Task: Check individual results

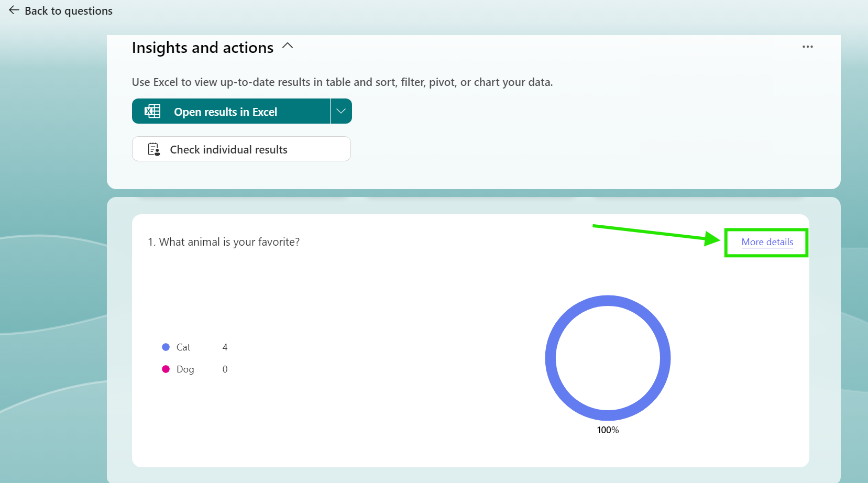Action: point(241,149)
